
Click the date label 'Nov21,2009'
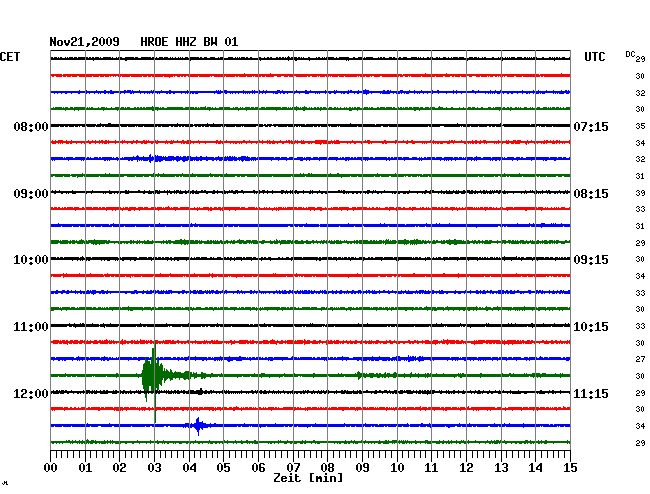[84, 42]
